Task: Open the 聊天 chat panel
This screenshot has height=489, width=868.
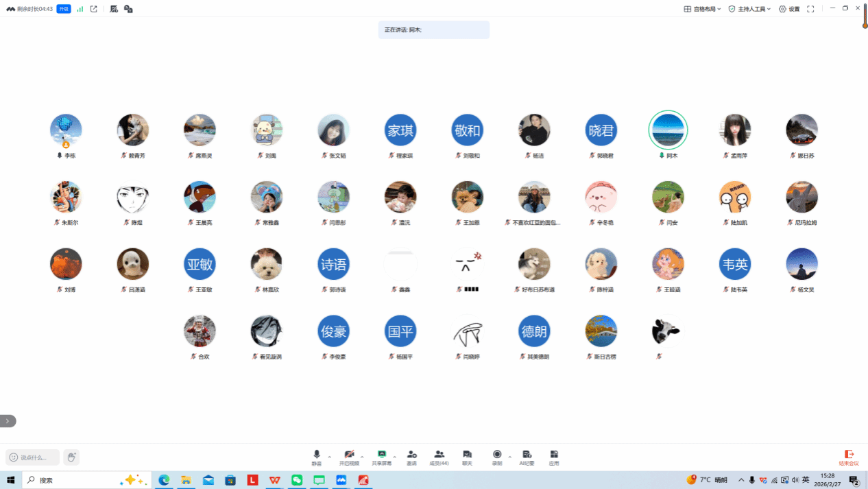Action: tap(467, 455)
